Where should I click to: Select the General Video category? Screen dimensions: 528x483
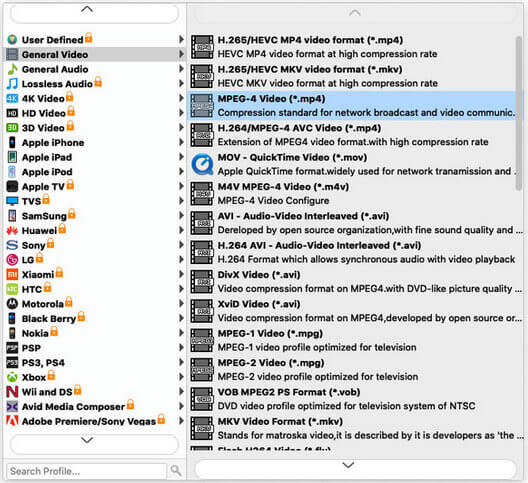point(95,54)
